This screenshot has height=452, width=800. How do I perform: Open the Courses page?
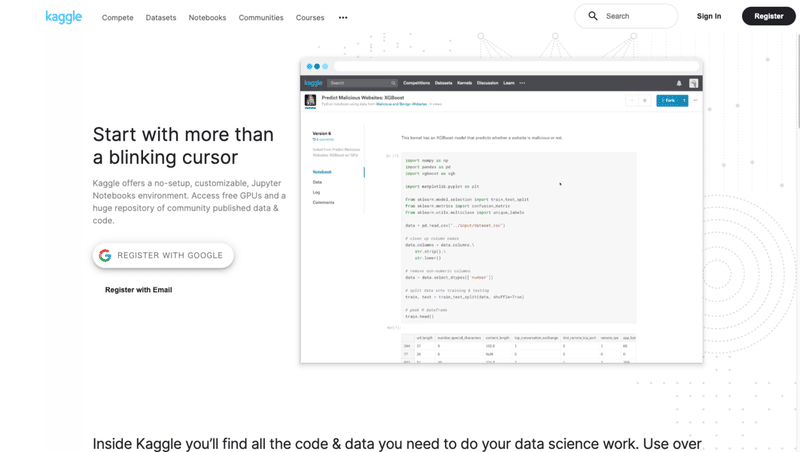[x=310, y=17]
